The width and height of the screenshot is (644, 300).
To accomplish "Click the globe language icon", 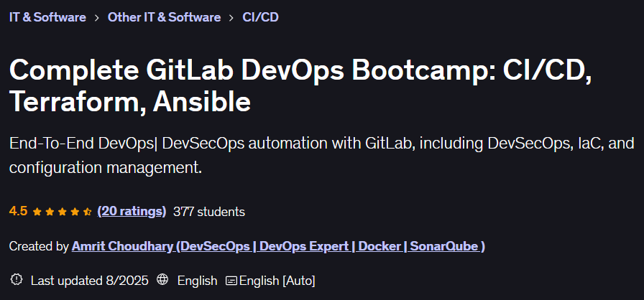I will [x=162, y=280].
